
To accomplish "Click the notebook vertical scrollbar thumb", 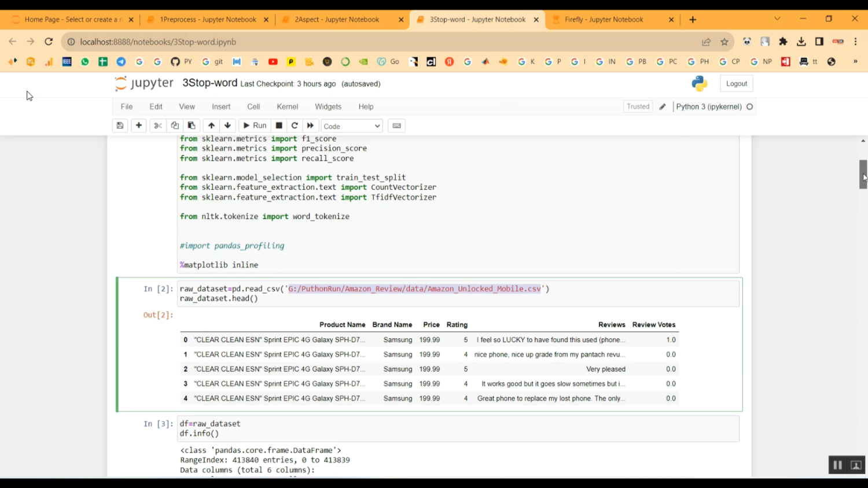I will coord(863,174).
